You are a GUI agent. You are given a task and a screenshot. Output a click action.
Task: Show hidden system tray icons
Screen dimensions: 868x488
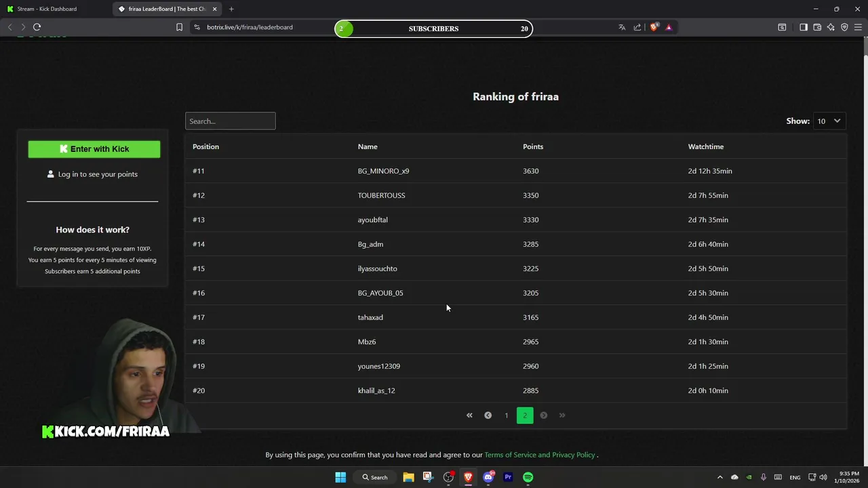(720, 477)
